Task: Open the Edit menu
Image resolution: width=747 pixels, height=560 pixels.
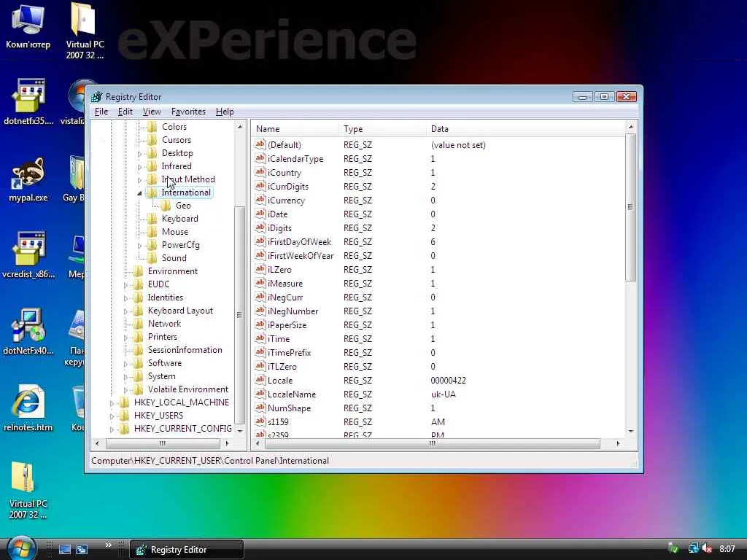Action: (125, 112)
